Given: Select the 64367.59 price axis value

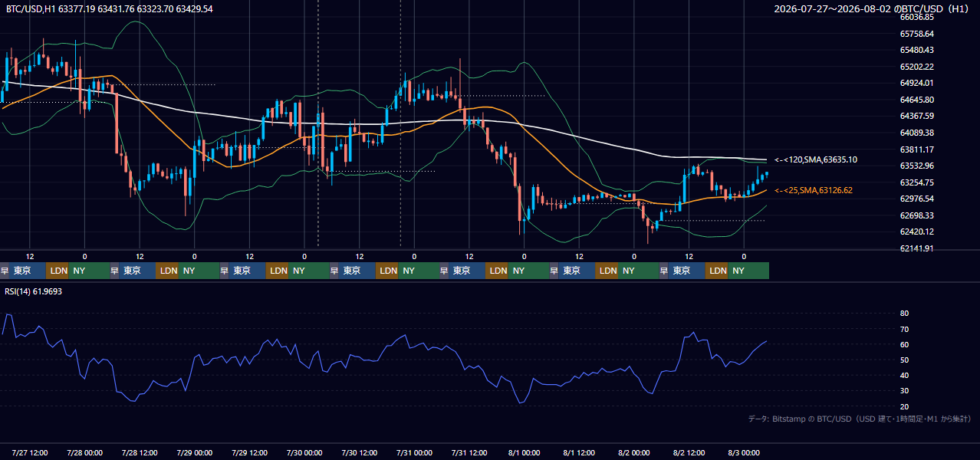Looking at the screenshot, I should coord(917,116).
